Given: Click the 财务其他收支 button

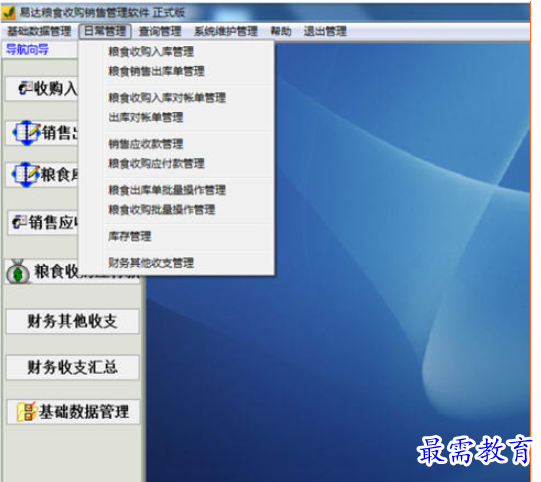Looking at the screenshot, I should click(x=72, y=321).
